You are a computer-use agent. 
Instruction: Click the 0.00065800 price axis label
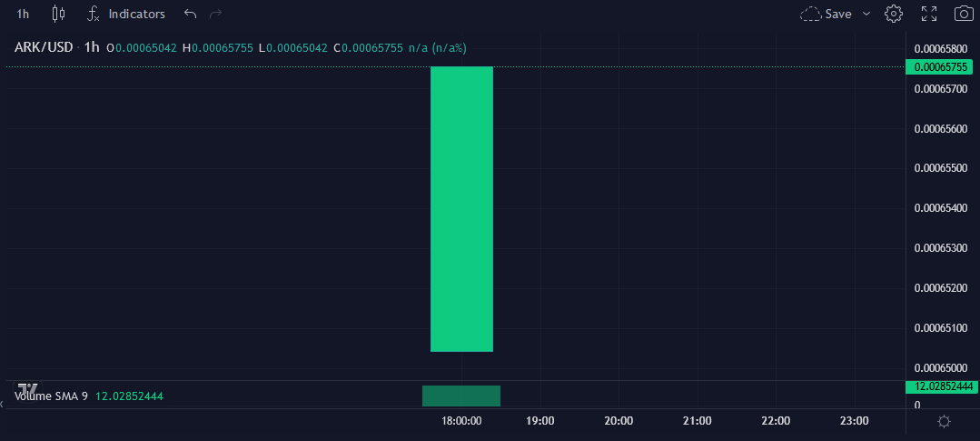pyautogui.click(x=941, y=49)
